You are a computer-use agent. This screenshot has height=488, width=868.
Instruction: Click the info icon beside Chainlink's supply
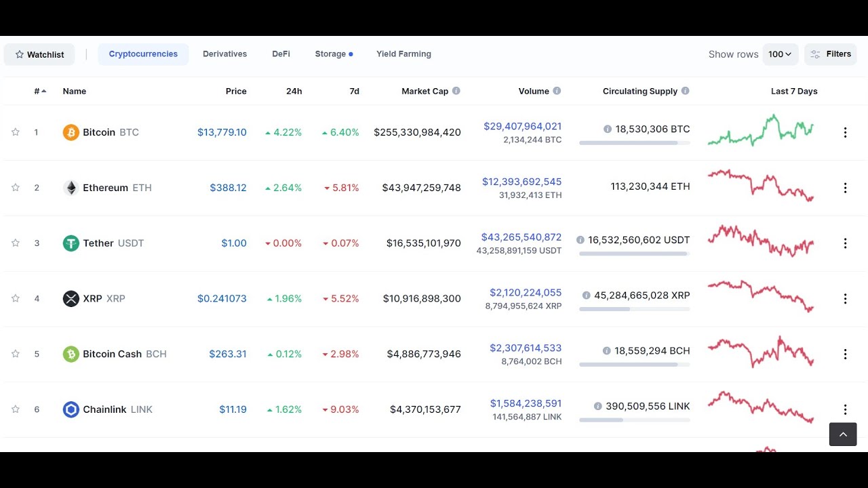click(598, 407)
